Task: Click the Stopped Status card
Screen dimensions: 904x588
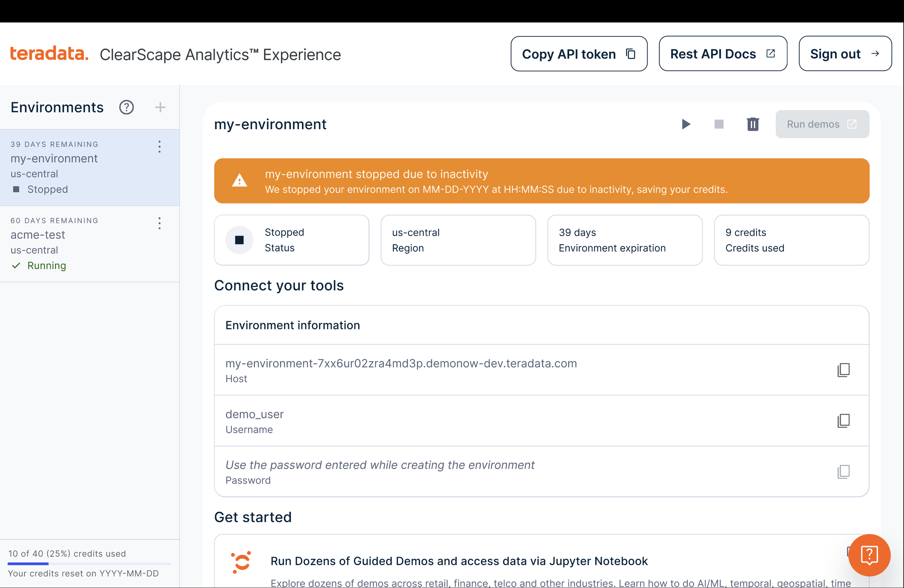Action: point(292,240)
